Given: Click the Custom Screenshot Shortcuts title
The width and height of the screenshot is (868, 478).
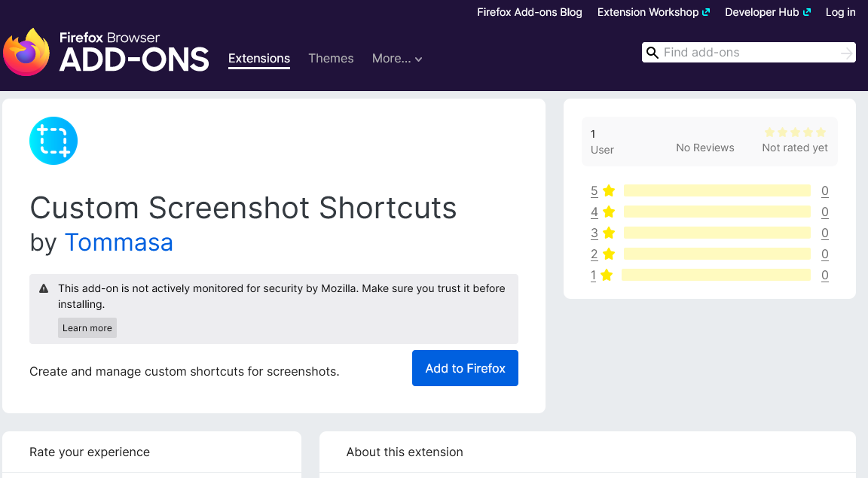Looking at the screenshot, I should tap(243, 208).
